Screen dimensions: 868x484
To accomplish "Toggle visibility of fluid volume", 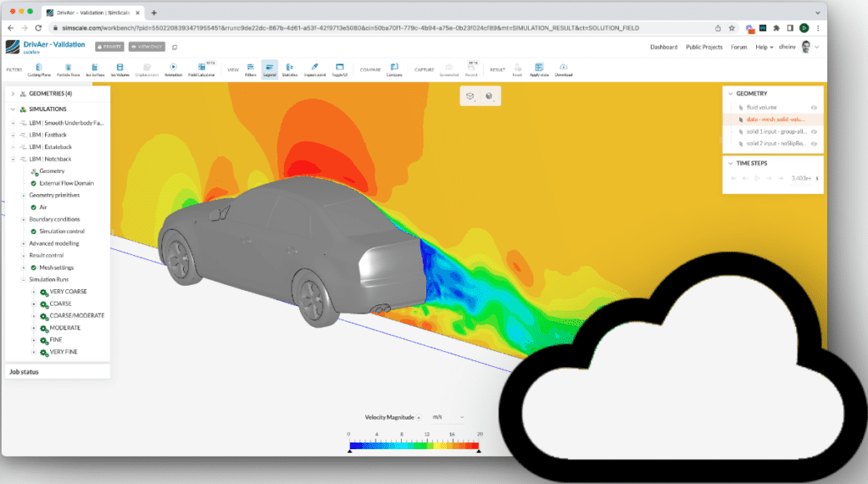I will click(814, 108).
